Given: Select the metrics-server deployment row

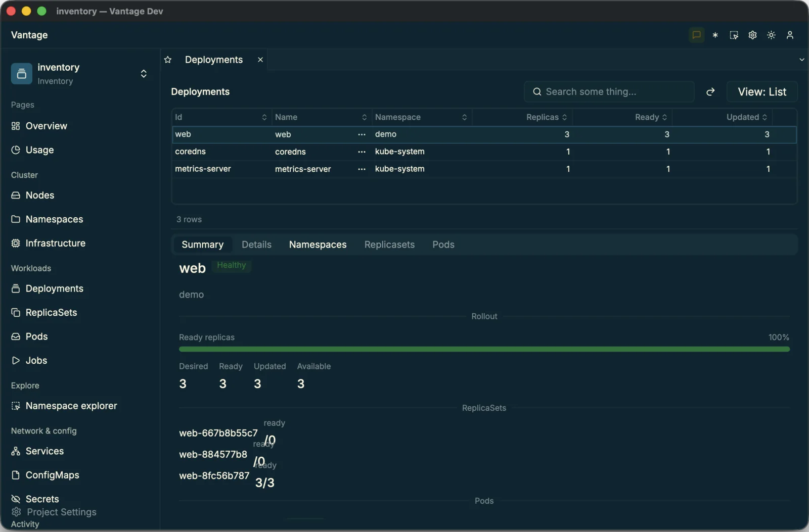Looking at the screenshot, I should [x=484, y=169].
